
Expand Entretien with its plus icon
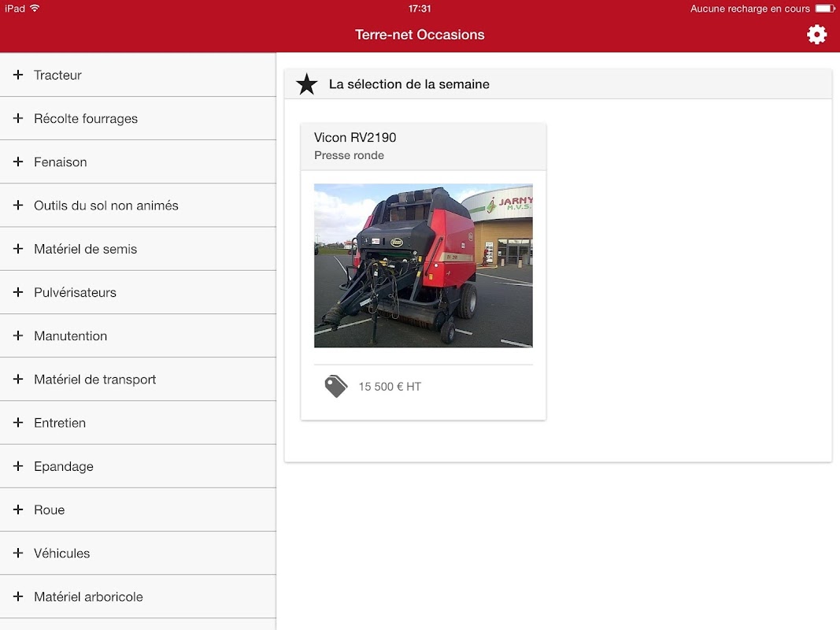click(18, 422)
